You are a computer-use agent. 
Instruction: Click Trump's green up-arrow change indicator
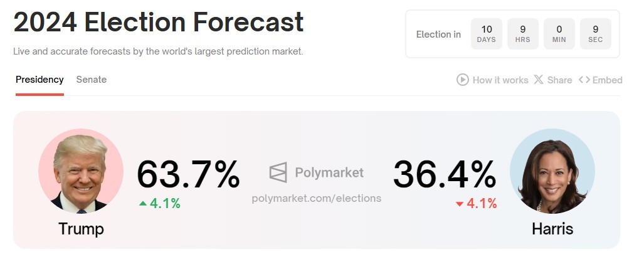(144, 203)
